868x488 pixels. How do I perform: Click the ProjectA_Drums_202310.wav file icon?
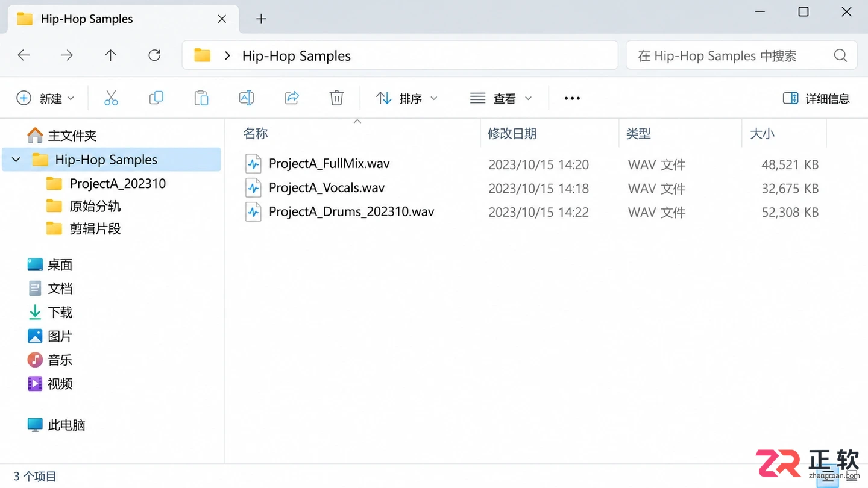click(253, 212)
